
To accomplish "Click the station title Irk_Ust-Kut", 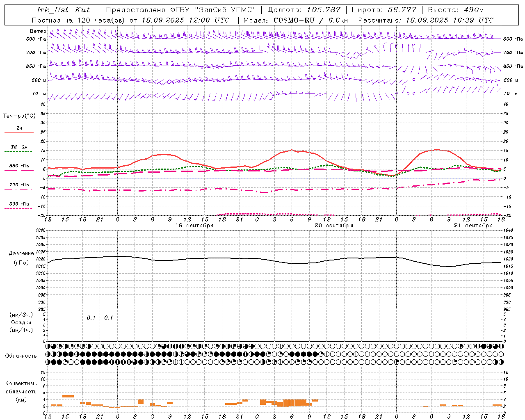I will pyautogui.click(x=63, y=10).
